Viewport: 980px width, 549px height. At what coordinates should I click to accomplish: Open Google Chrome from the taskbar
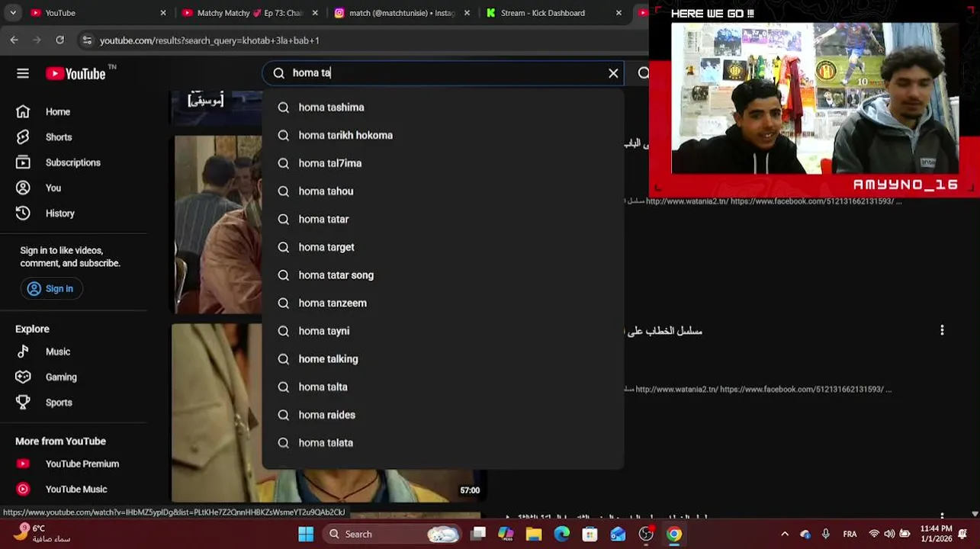point(674,534)
